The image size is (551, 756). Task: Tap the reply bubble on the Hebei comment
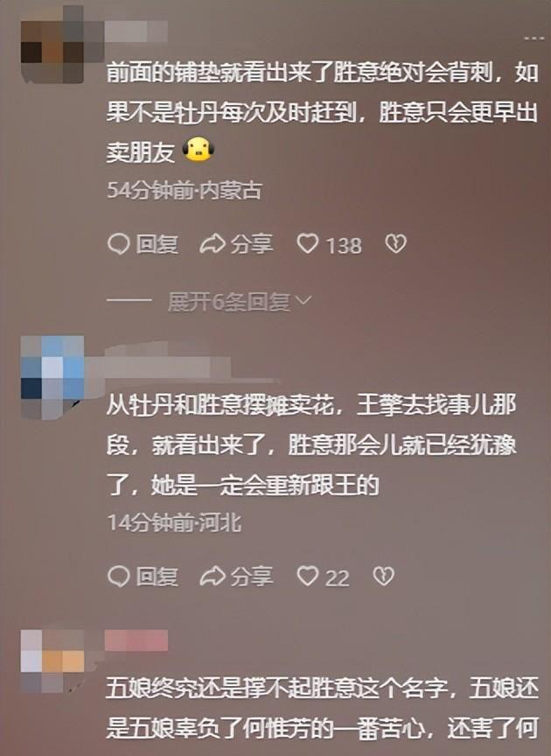coord(118,576)
